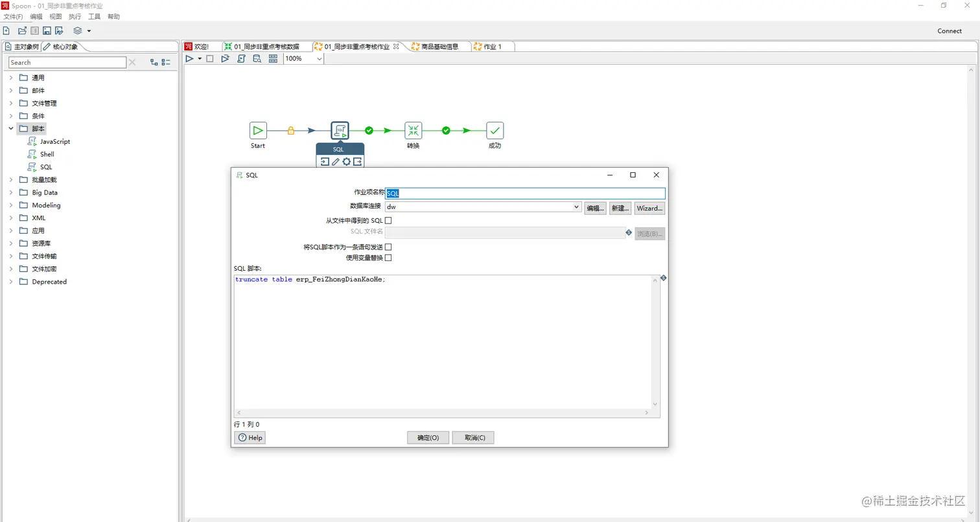Open the perspectives layers icon
This screenshot has width=980, height=522.
[78, 30]
